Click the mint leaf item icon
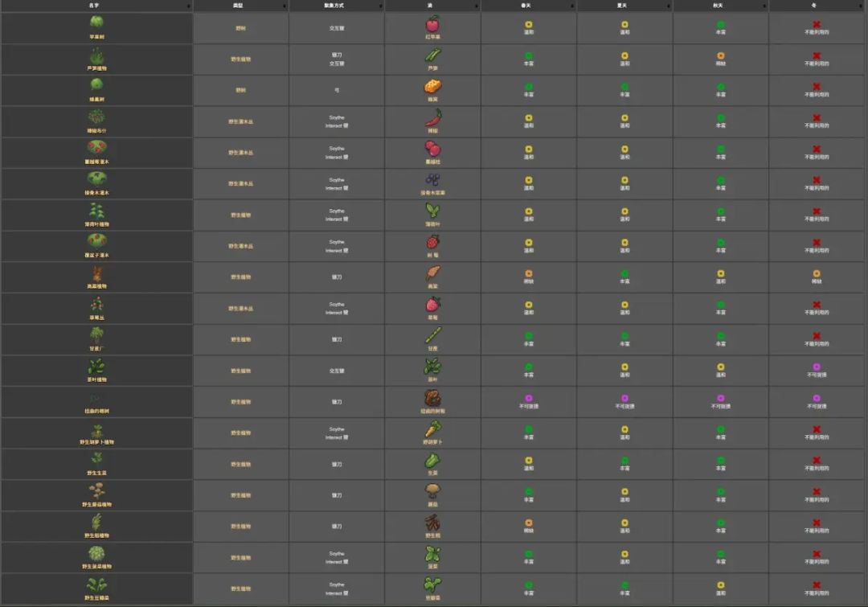The width and height of the screenshot is (868, 607). 432,211
